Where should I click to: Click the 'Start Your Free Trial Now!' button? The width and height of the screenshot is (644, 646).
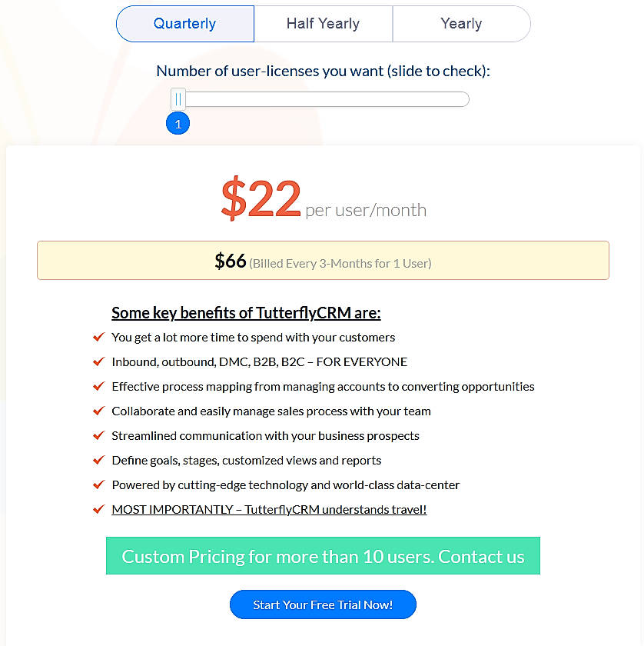(323, 604)
